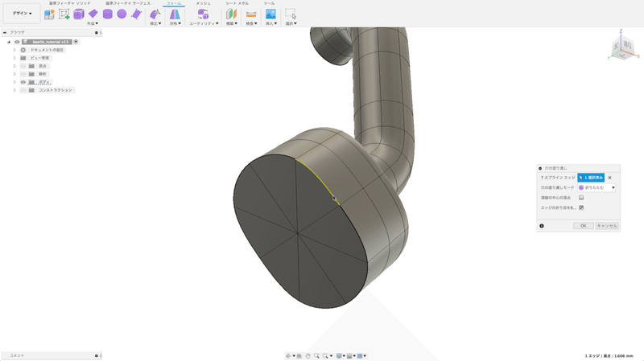Viewport: 644px width, 361px height.
Task: Click キャンセル in the Fill Hole dialog
Action: [x=607, y=226]
